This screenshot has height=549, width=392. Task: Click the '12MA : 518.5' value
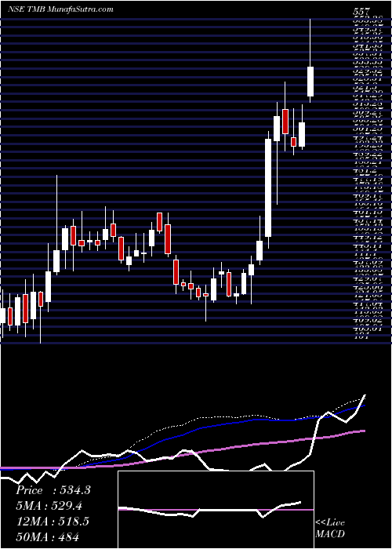[52, 521]
